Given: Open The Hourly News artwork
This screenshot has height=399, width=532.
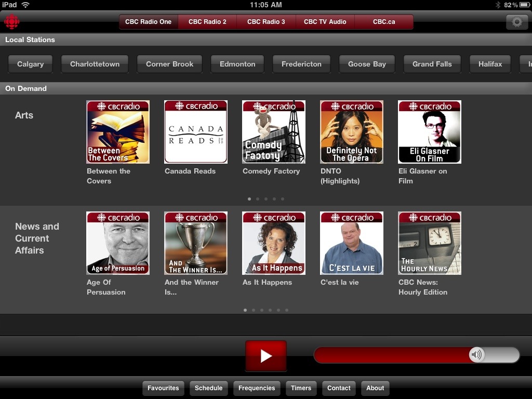Looking at the screenshot, I should coord(430,243).
